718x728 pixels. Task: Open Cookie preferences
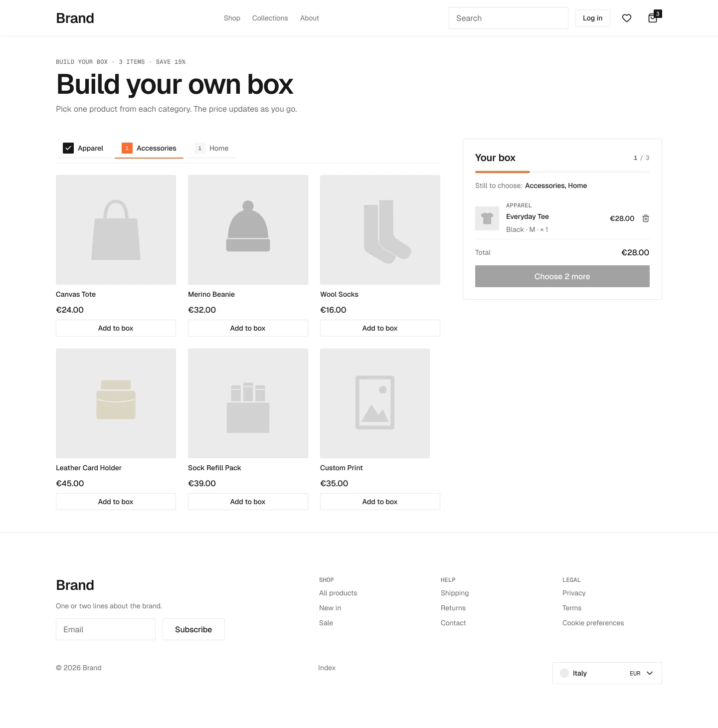pos(593,623)
